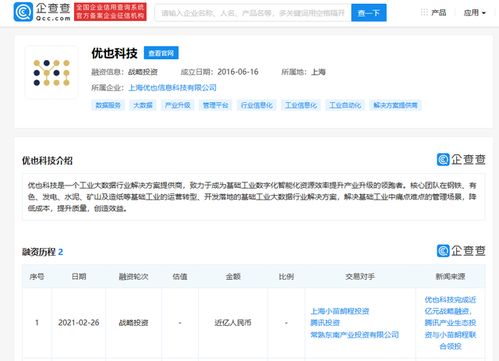Image resolution: width=499 pixels, height=361 pixels.
Task: Open the 产品 grid menu
Action: (x=433, y=13)
